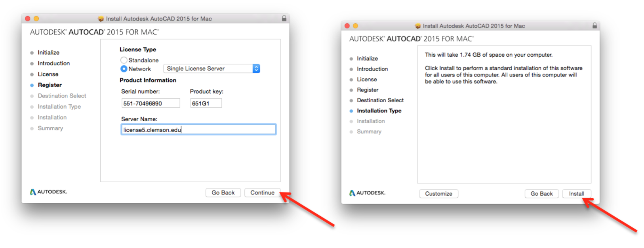
Task: Click the Install button
Action: (576, 194)
